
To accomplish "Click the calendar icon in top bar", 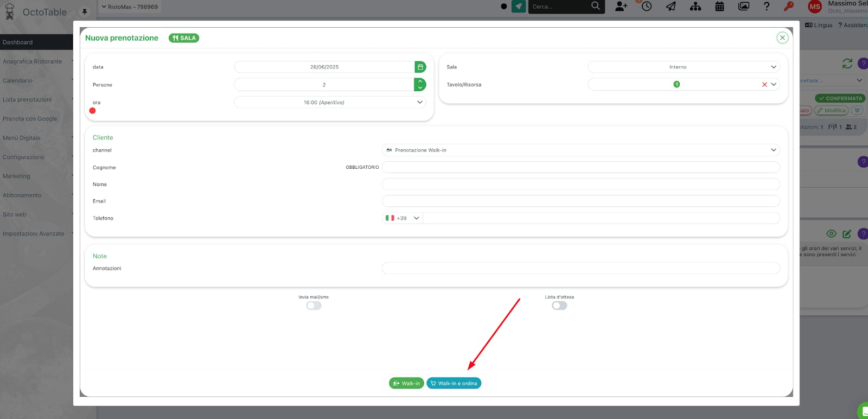I will tap(719, 7).
